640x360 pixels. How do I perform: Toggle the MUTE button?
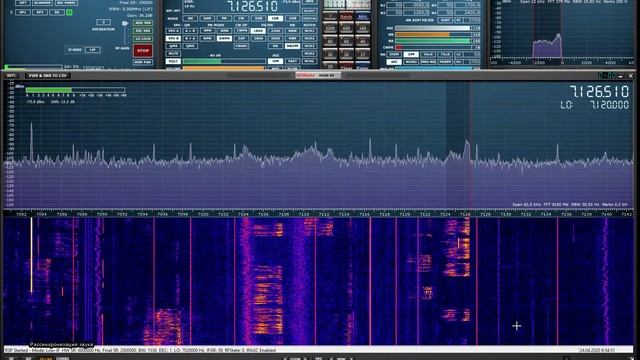click(173, 53)
